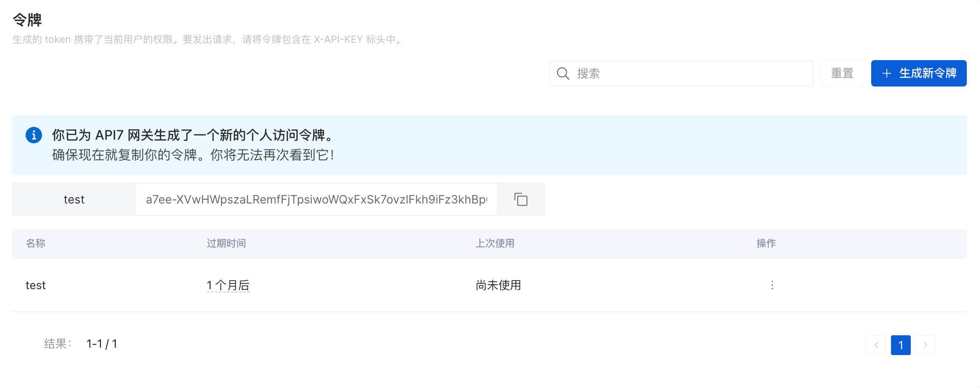This screenshot has width=980, height=388.
Task: Go to the next page arrow
Action: pos(925,345)
